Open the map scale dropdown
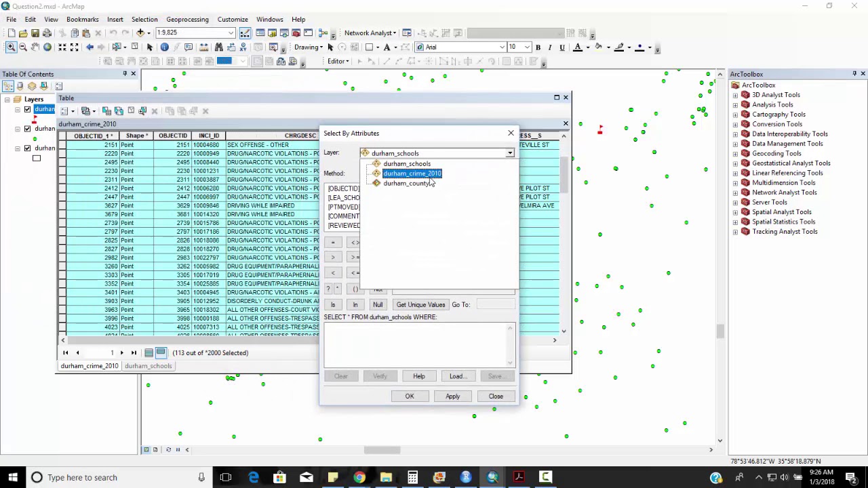 click(x=231, y=33)
